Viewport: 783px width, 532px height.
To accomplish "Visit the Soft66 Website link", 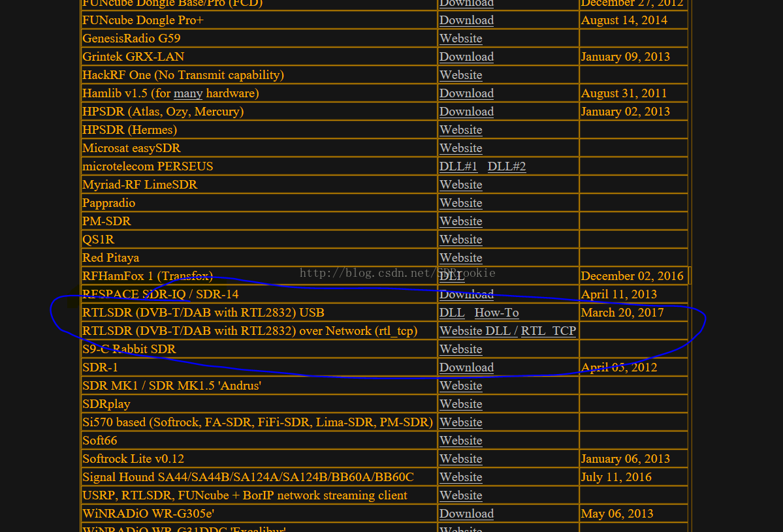I will point(461,441).
